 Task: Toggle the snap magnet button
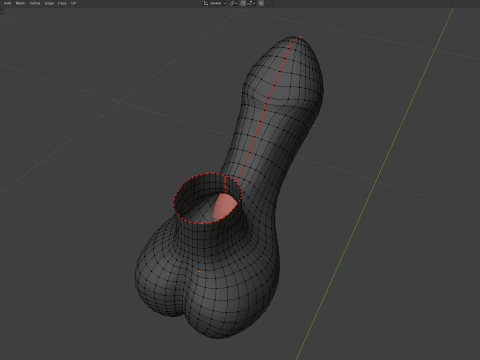click(x=243, y=3)
